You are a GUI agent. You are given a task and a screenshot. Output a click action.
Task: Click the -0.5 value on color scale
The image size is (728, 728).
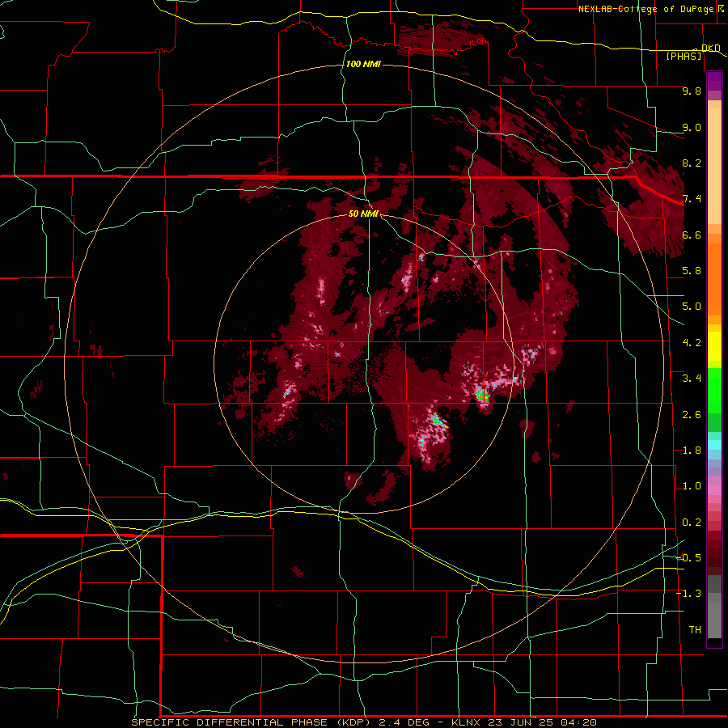688,558
